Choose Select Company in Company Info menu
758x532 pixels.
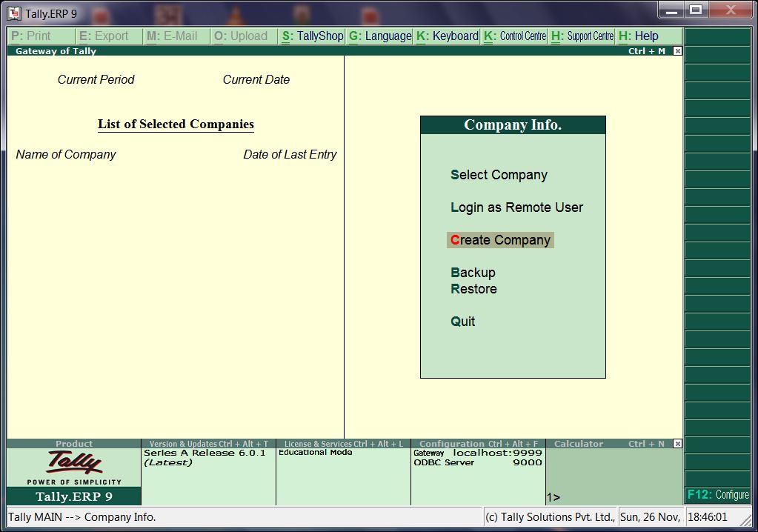click(499, 175)
